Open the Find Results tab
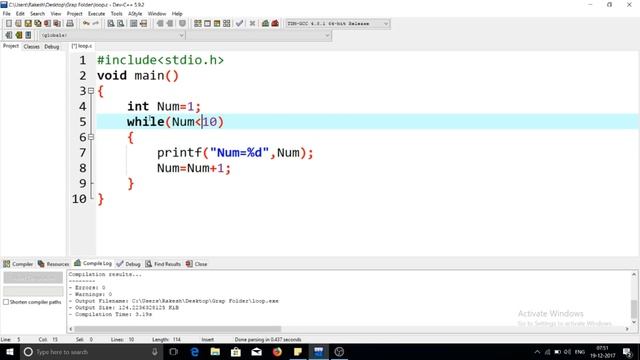Viewport: 640px width, 360px height. pyautogui.click(x=163, y=264)
